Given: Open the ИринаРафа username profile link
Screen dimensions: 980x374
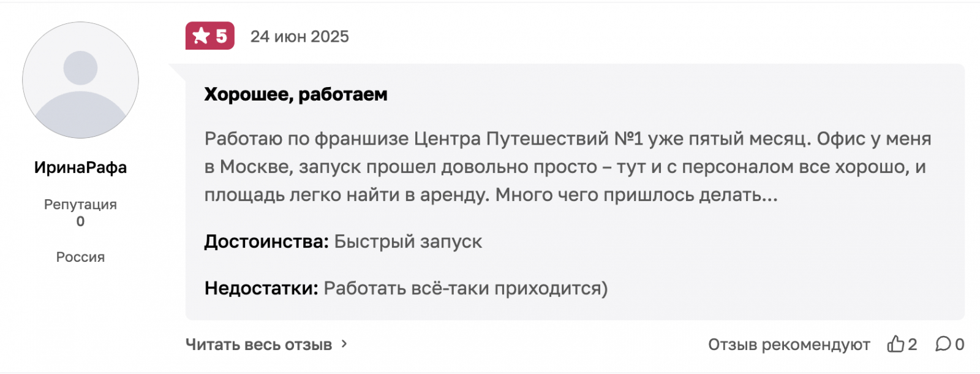Looking at the screenshot, I should (80, 167).
